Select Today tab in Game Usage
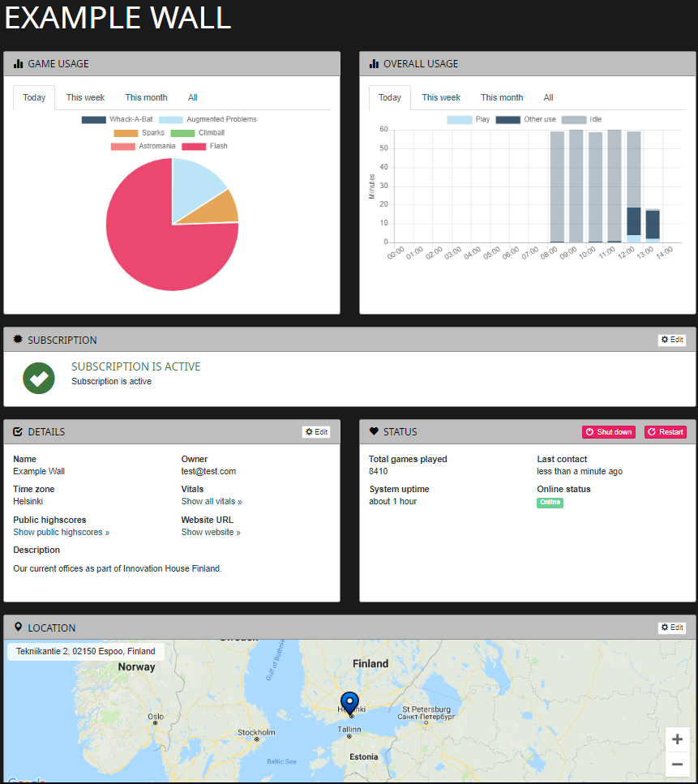The image size is (698, 784). click(x=34, y=97)
